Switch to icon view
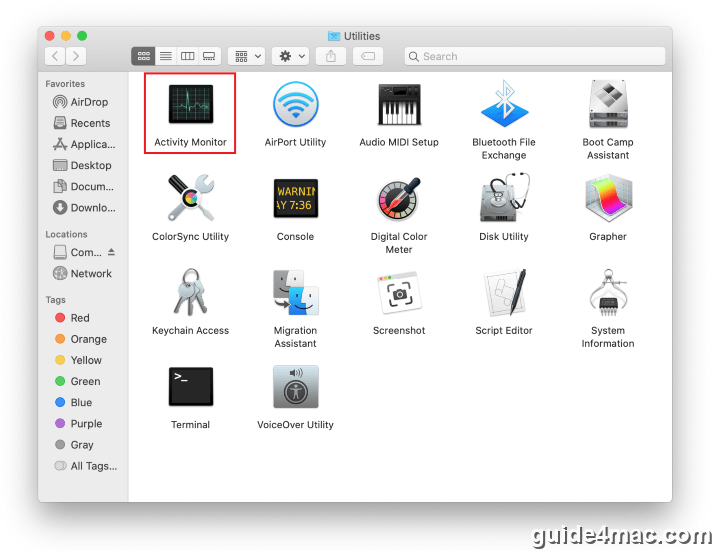720x551 pixels. pos(143,56)
